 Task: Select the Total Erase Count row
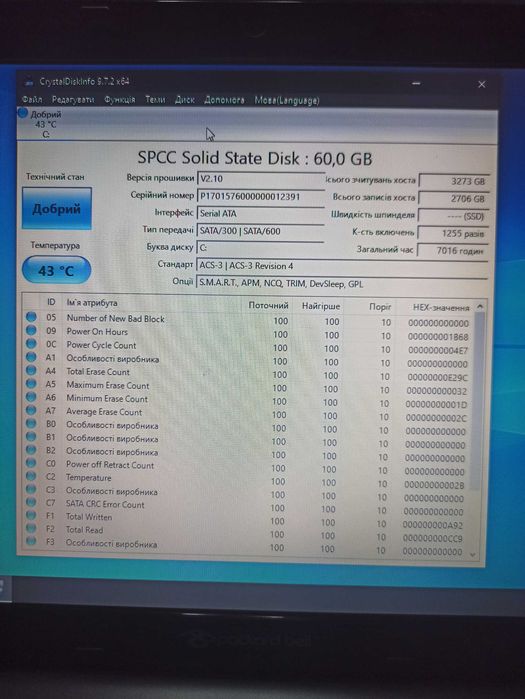click(247, 374)
